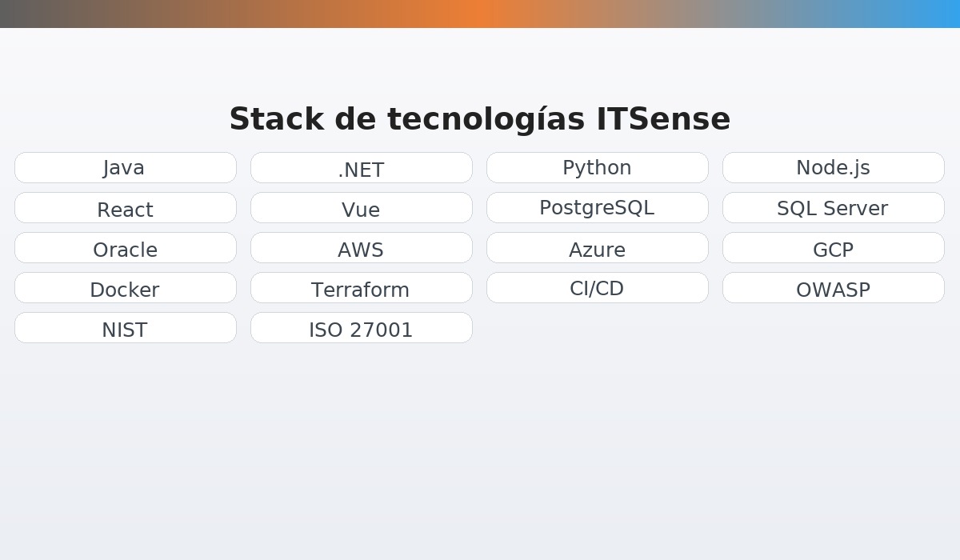Click the NIST framework button
This screenshot has width=960, height=560.
click(x=126, y=329)
